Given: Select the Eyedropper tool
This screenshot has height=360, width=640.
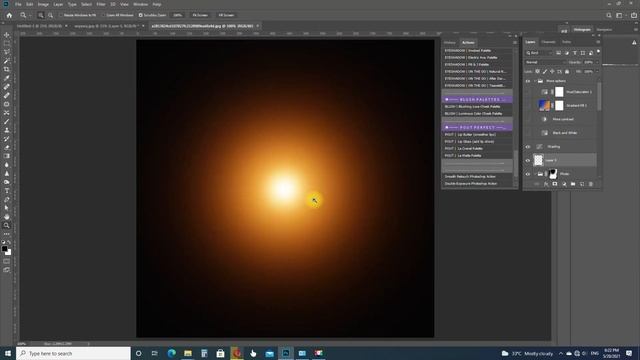Looking at the screenshot, I should click(7, 78).
